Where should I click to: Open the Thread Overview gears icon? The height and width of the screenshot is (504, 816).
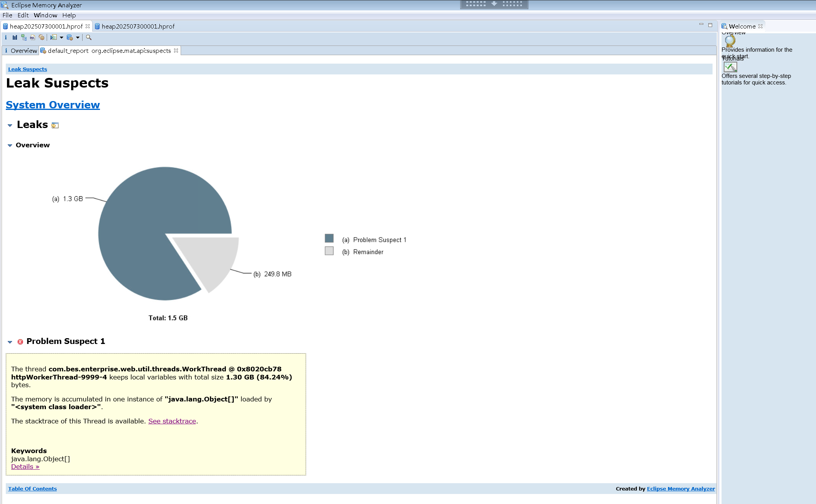pos(42,37)
